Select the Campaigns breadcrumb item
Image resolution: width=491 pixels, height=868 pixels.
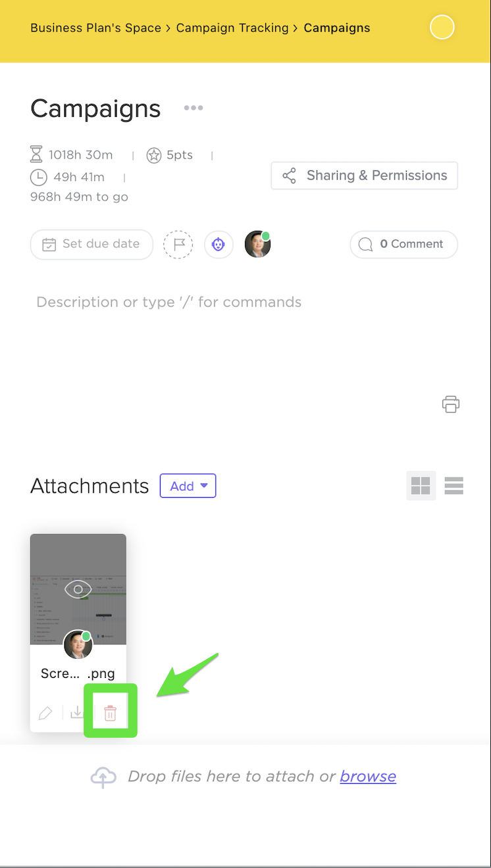coord(336,28)
